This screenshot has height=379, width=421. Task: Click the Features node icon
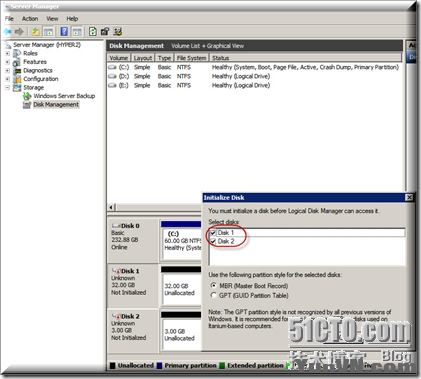(17, 62)
